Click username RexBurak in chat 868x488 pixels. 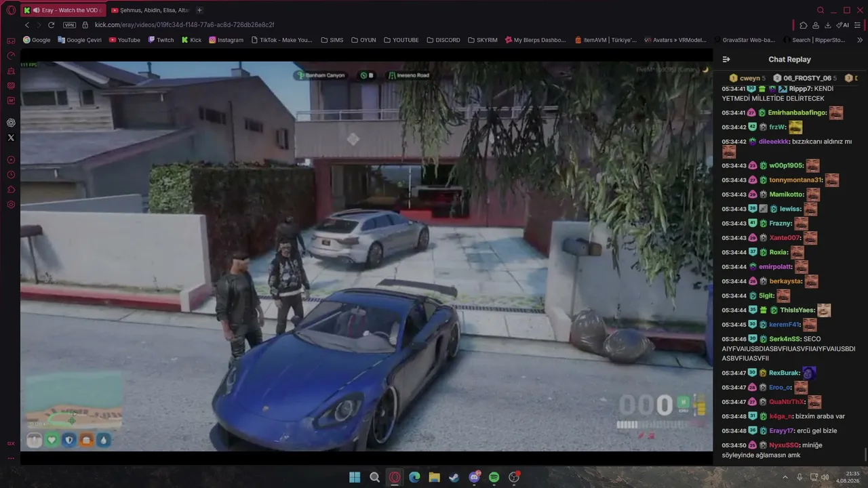coord(785,373)
